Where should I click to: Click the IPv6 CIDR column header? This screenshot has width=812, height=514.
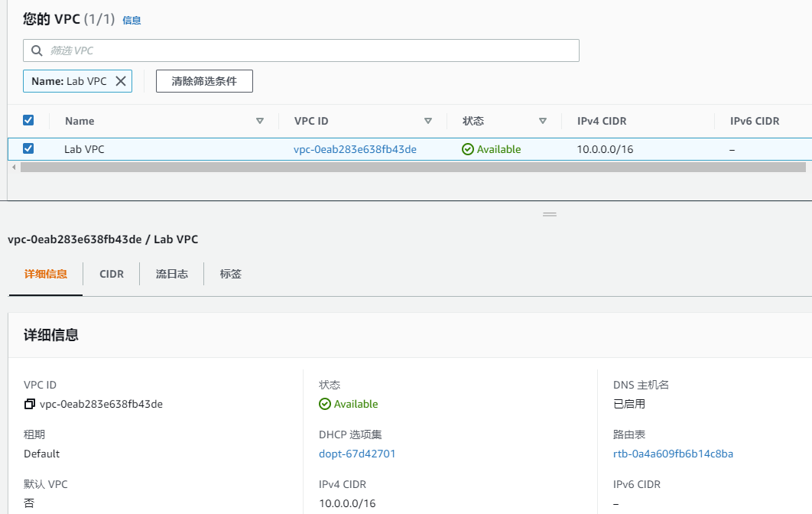pos(755,121)
